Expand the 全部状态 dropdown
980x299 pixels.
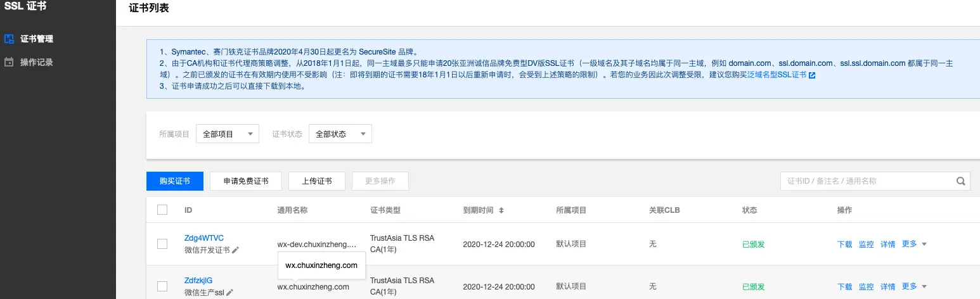(340, 134)
